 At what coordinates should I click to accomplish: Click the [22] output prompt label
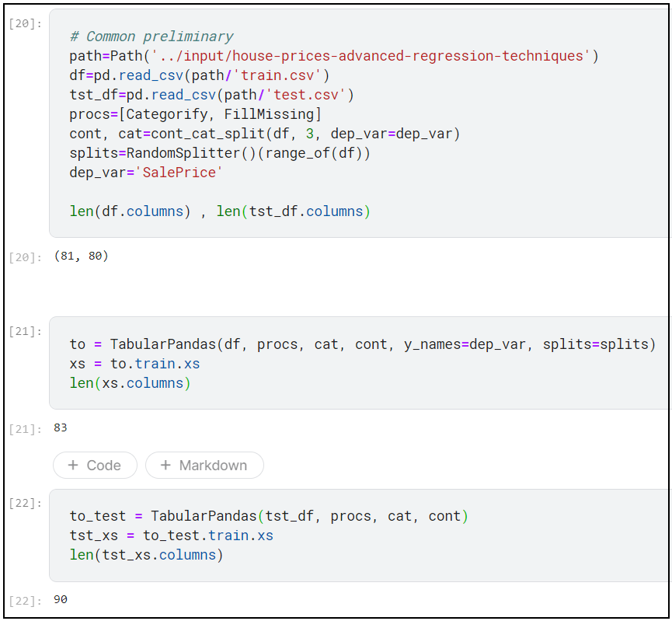click(x=26, y=601)
